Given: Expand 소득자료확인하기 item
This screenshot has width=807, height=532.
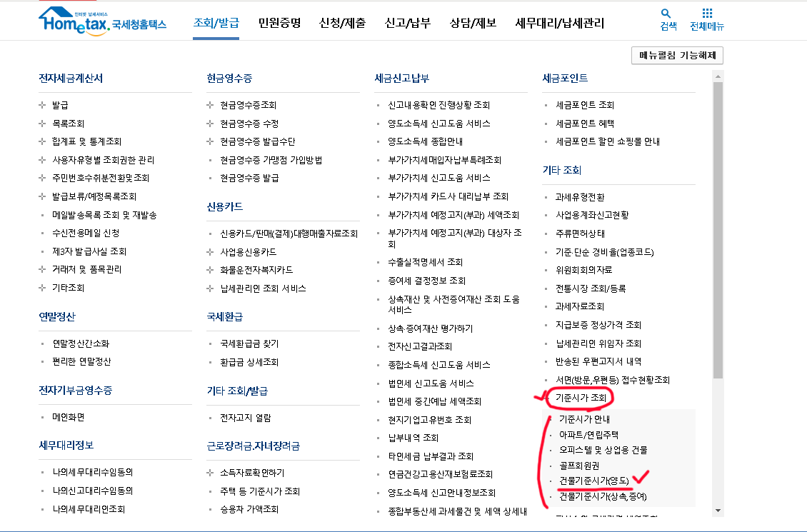Looking at the screenshot, I should [210, 473].
